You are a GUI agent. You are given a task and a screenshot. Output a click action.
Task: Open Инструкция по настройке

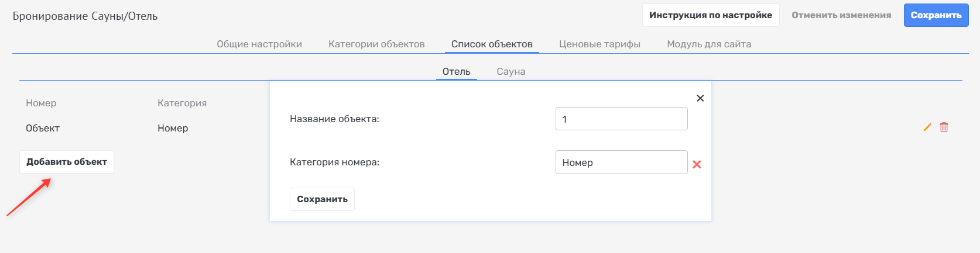click(711, 15)
